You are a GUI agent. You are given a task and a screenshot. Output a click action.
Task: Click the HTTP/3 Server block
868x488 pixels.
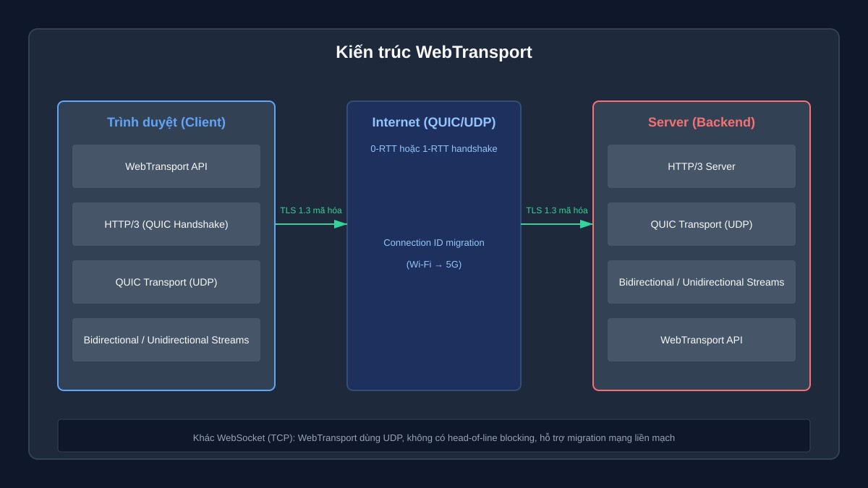pyautogui.click(x=702, y=166)
